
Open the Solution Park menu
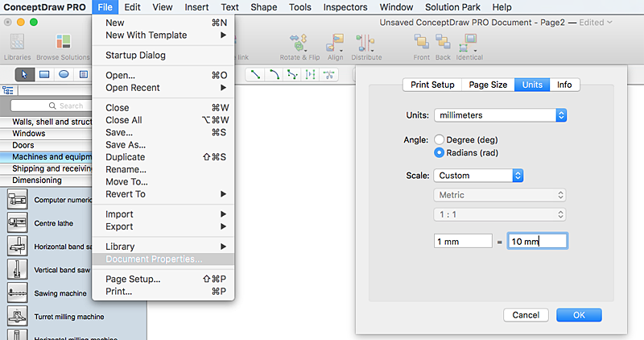(452, 7)
